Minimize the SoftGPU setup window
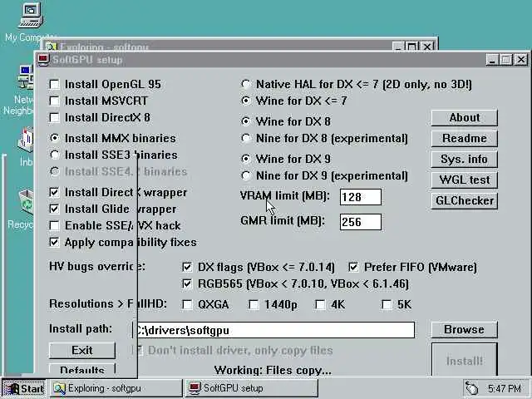Screen dimensions: 532x399 tap(491, 60)
